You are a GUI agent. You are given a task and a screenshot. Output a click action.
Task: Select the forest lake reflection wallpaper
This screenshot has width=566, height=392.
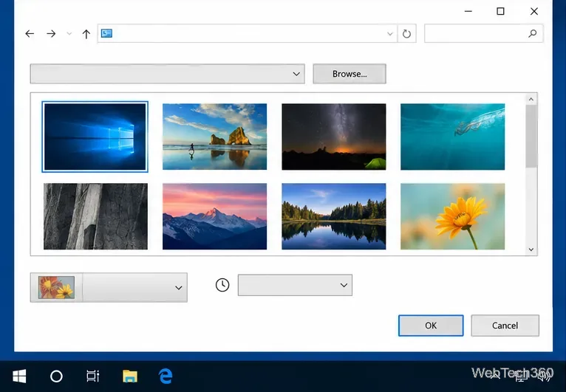pyautogui.click(x=333, y=216)
